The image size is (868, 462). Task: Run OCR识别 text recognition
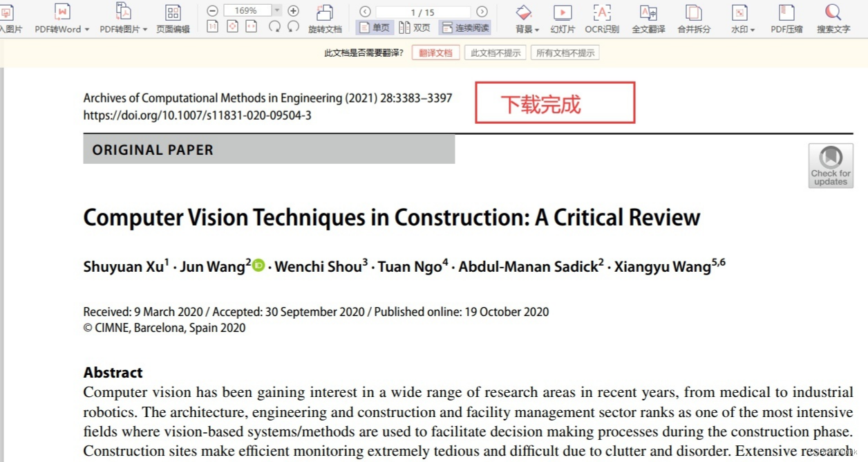602,18
